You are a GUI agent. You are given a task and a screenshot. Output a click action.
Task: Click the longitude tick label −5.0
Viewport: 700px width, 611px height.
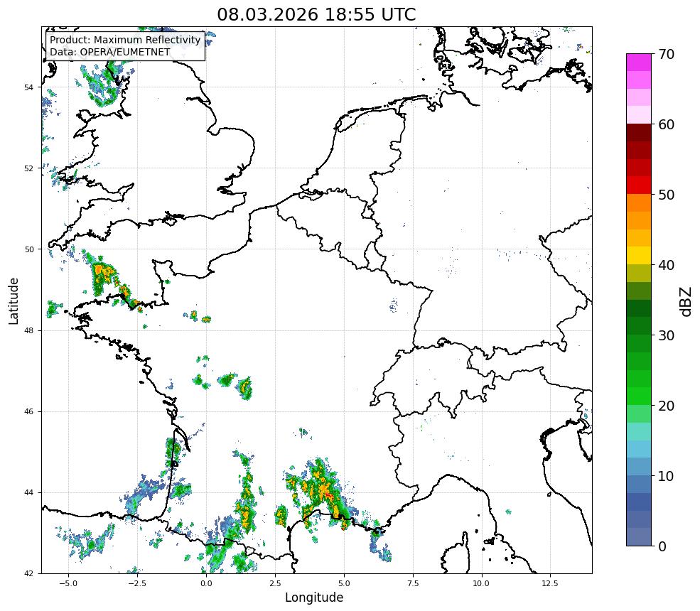coord(68,583)
